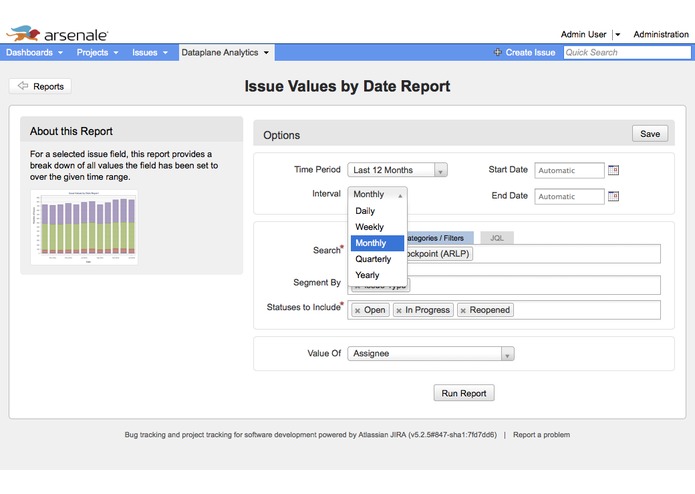The width and height of the screenshot is (695, 494).
Task: Remove the In Progress status tag
Action: coord(399,311)
